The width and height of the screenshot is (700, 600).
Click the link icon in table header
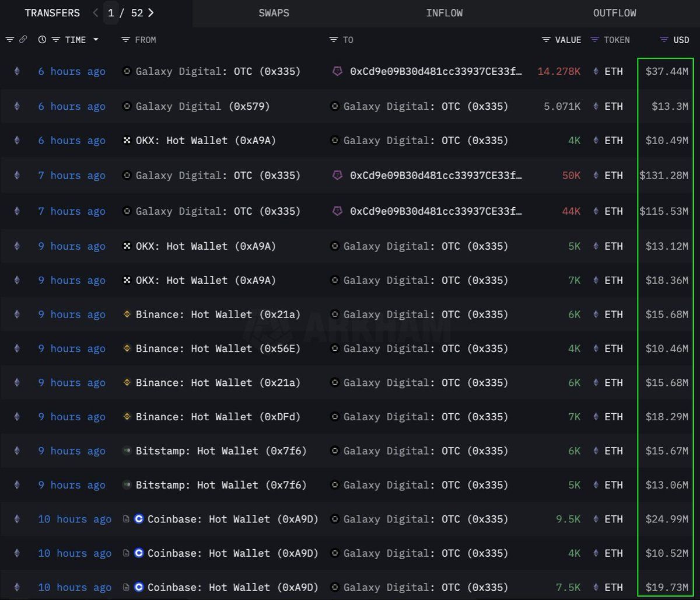pyautogui.click(x=23, y=40)
